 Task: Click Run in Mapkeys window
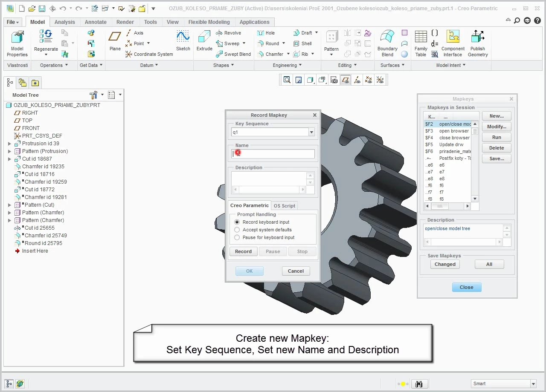coord(497,137)
